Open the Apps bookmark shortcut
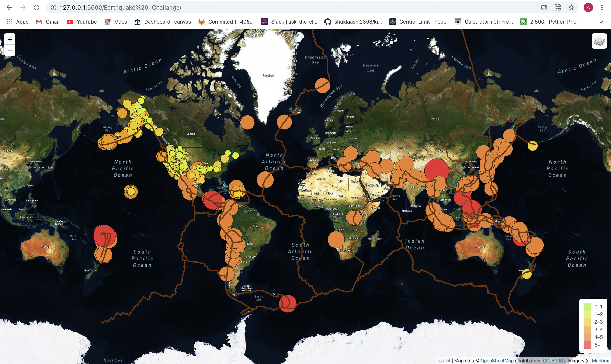 click(x=17, y=22)
